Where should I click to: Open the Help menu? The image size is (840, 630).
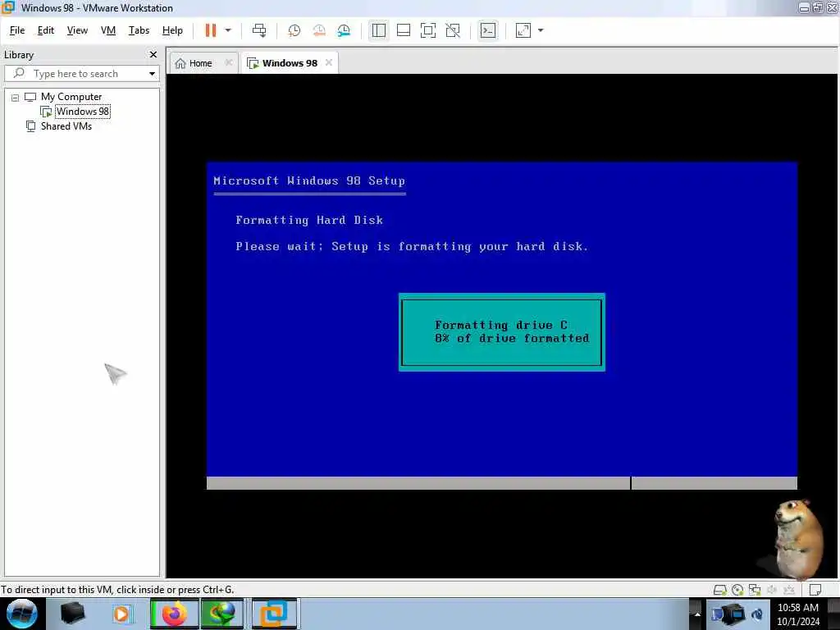(x=172, y=30)
